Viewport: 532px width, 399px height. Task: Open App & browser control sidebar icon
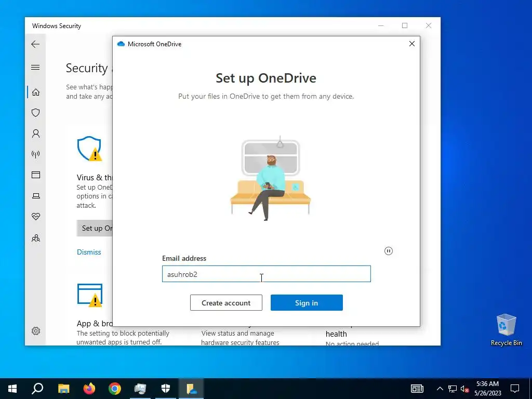(x=36, y=175)
